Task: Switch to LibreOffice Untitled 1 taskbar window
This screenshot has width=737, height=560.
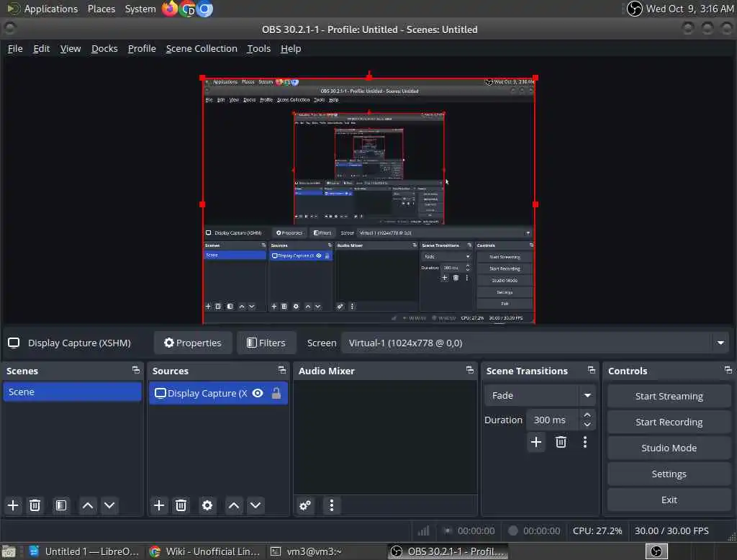Action: coord(85,551)
